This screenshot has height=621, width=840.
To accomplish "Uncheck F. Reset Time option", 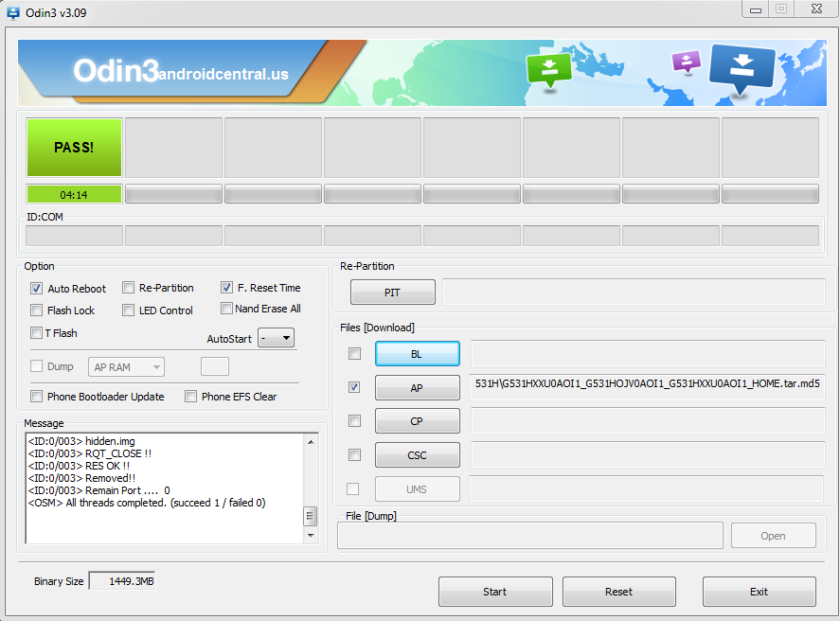I will coord(226,288).
